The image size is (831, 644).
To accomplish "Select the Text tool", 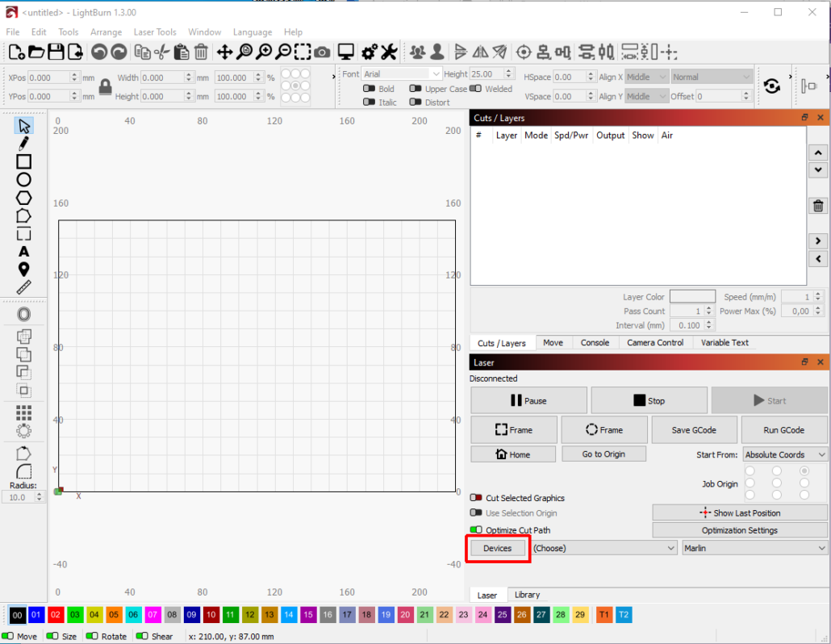I will click(23, 252).
